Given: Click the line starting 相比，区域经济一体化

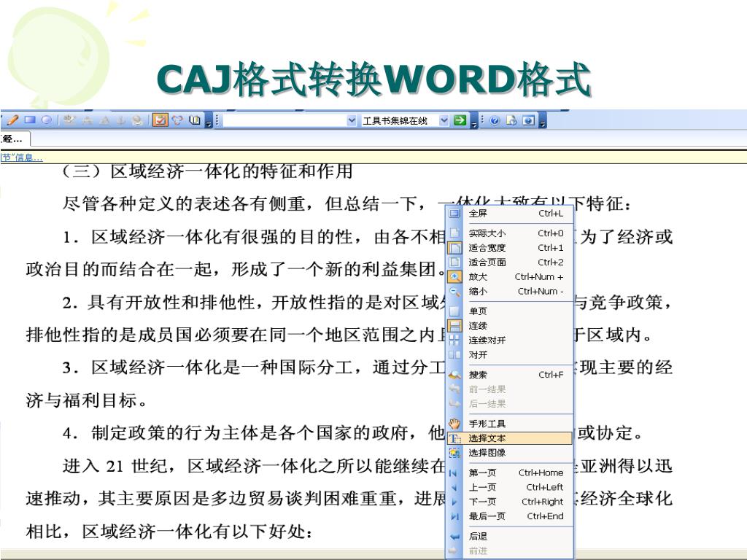Looking at the screenshot, I should click(169, 532).
